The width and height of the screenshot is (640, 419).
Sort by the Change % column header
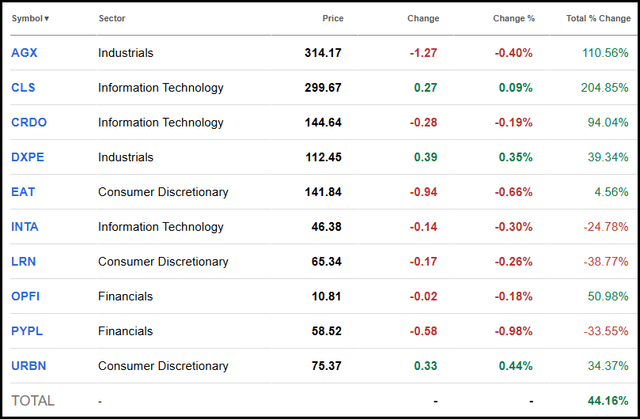pos(514,19)
